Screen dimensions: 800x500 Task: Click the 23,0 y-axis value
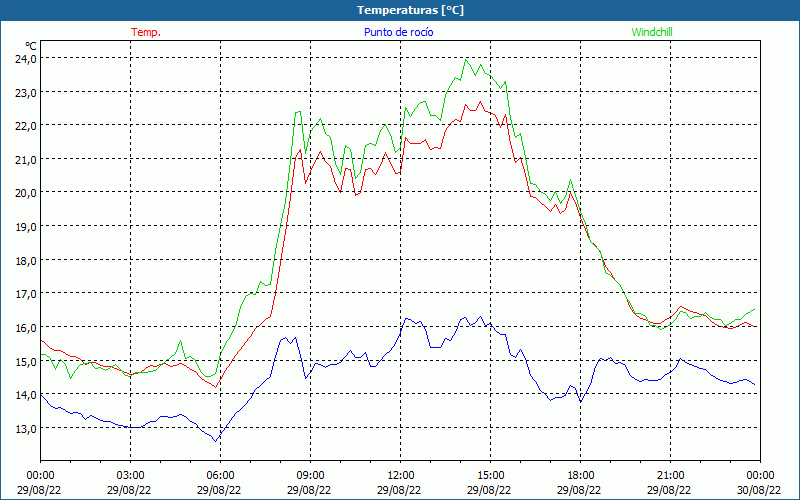coord(26,92)
